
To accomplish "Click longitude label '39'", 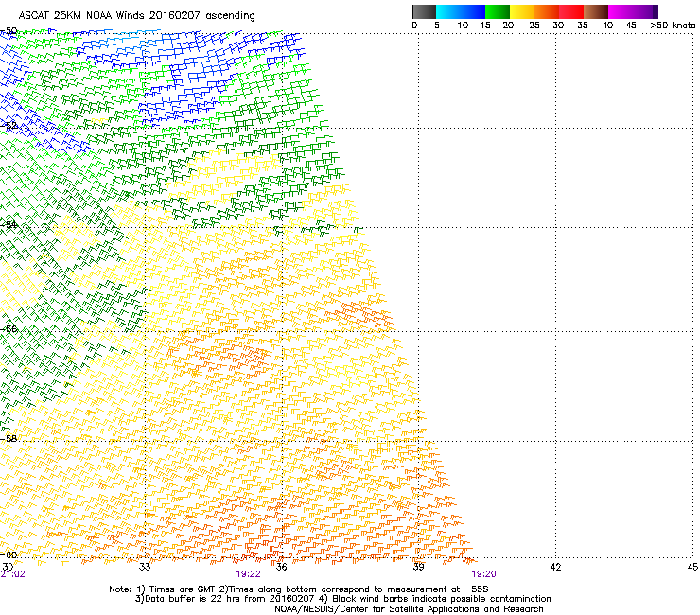I will (x=418, y=567).
